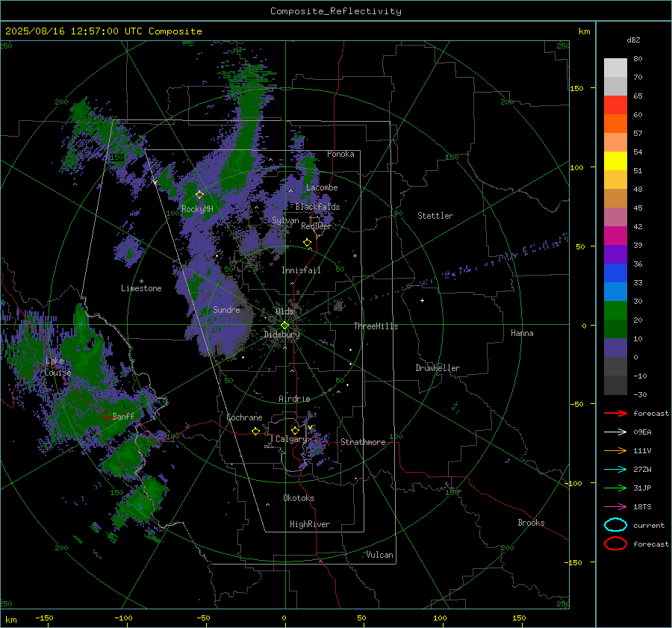Select the HighRiver label
This screenshot has width=672, height=628.
310,524
